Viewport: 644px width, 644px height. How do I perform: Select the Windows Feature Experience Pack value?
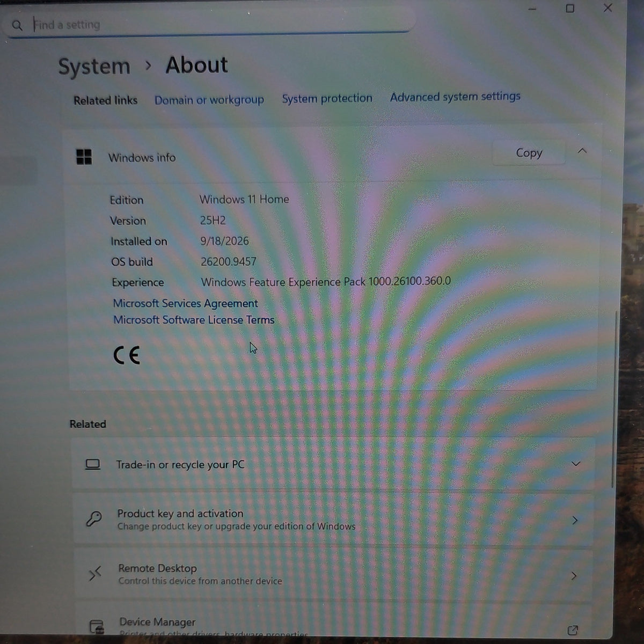[x=326, y=281]
